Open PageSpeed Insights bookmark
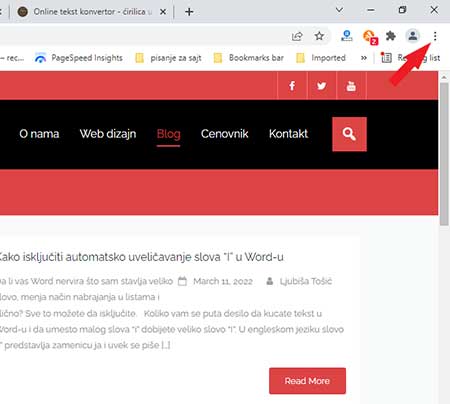The width and height of the screenshot is (450, 404). coord(79,58)
